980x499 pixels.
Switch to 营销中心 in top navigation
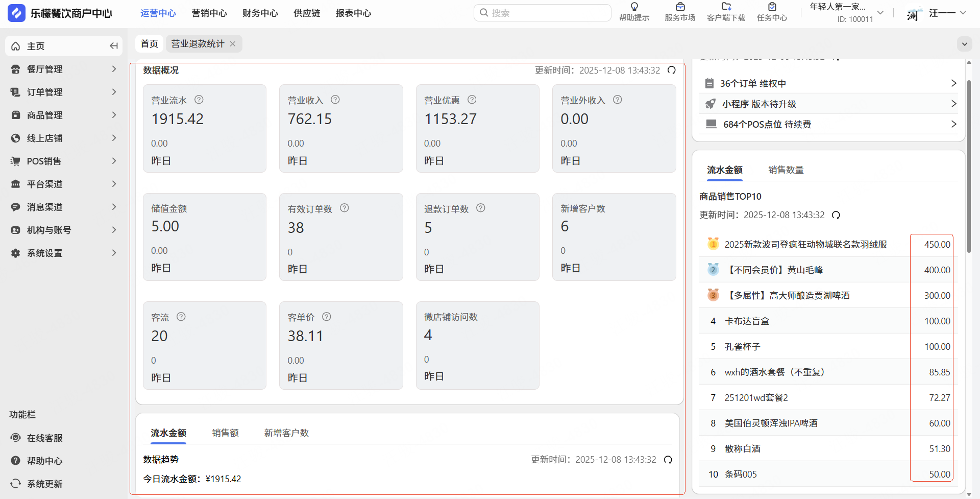(x=209, y=13)
